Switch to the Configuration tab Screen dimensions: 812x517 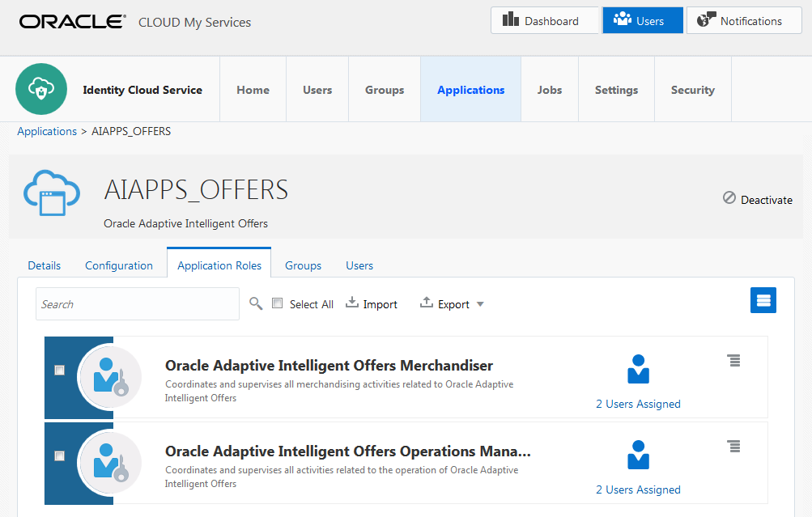coord(119,265)
